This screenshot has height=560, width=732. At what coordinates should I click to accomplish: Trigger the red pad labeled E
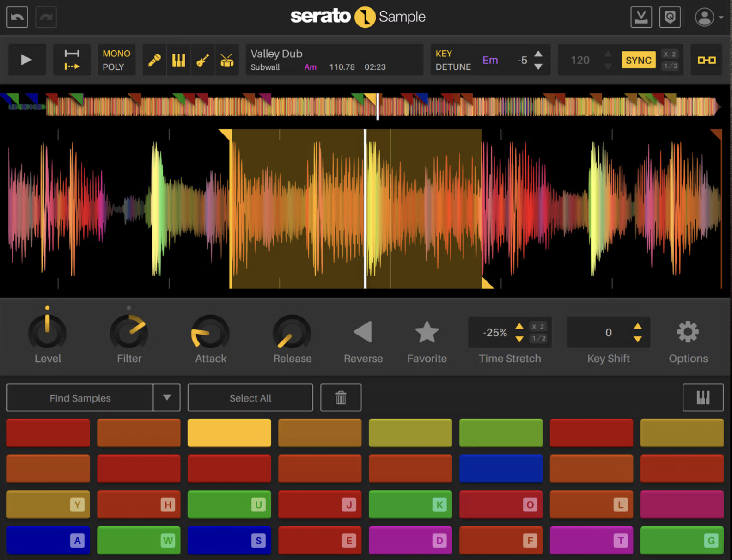[x=320, y=540]
